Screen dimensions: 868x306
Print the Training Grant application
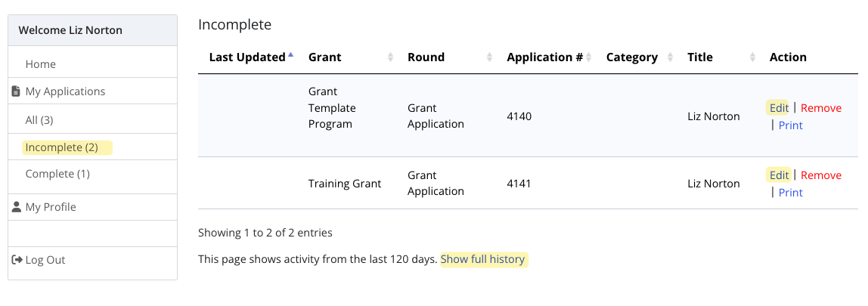pos(790,193)
